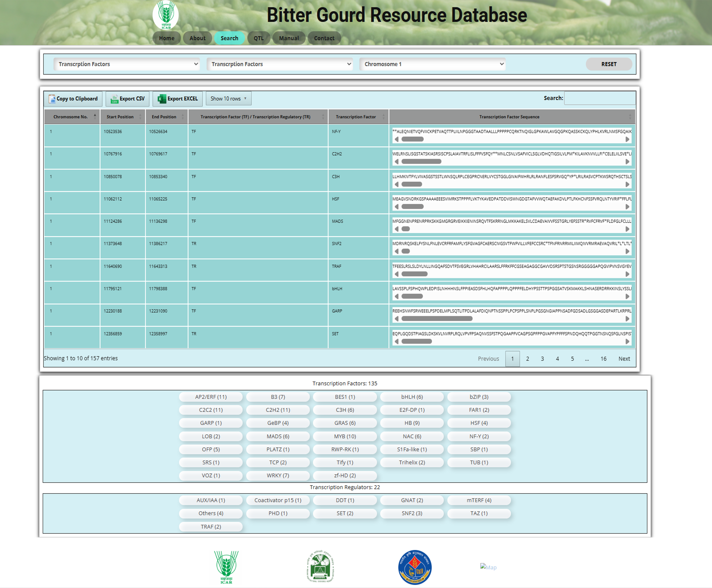Viewport: 712px width, 588px height.
Task: Open the Chromosome 1 dropdown
Action: [x=432, y=64]
